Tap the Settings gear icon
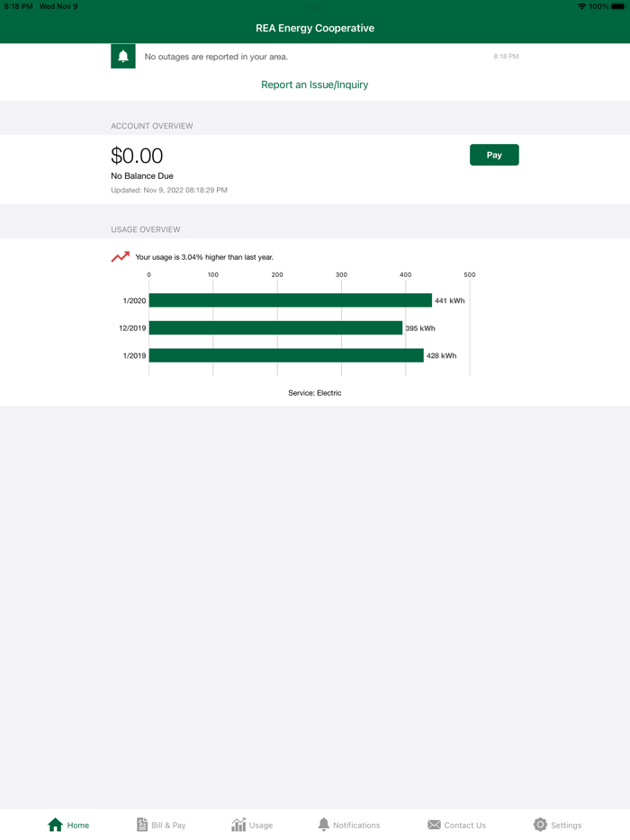The image size is (630, 840). point(540,825)
